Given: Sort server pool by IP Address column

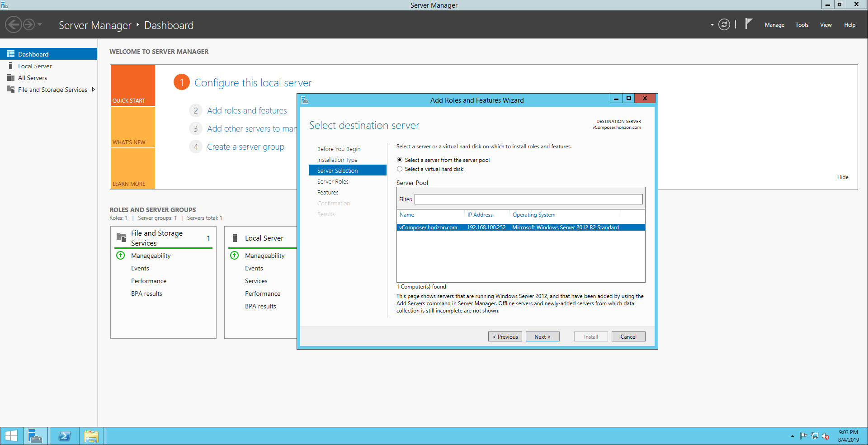Looking at the screenshot, I should point(480,215).
